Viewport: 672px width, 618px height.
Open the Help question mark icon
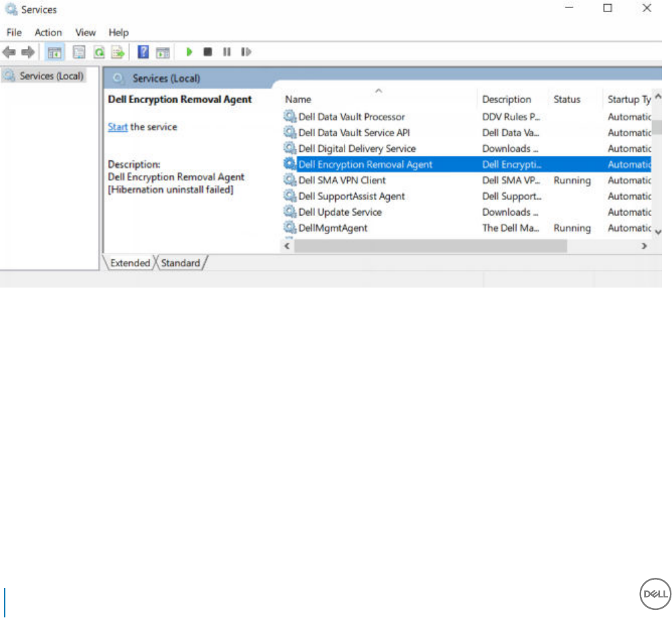click(143, 52)
